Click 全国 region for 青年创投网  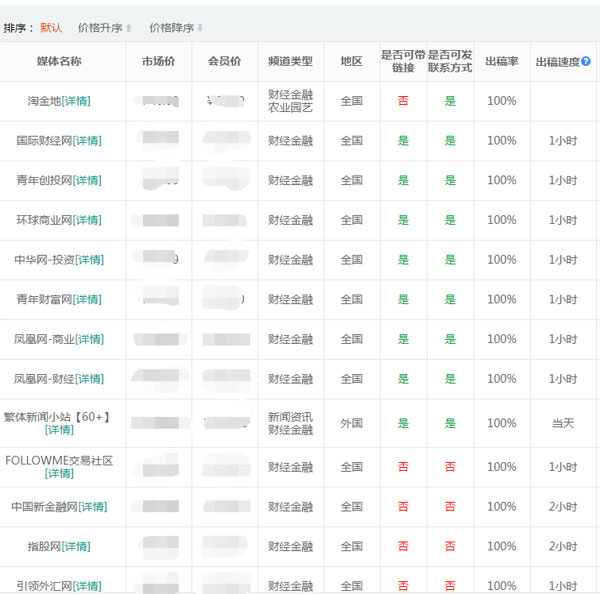pos(352,180)
